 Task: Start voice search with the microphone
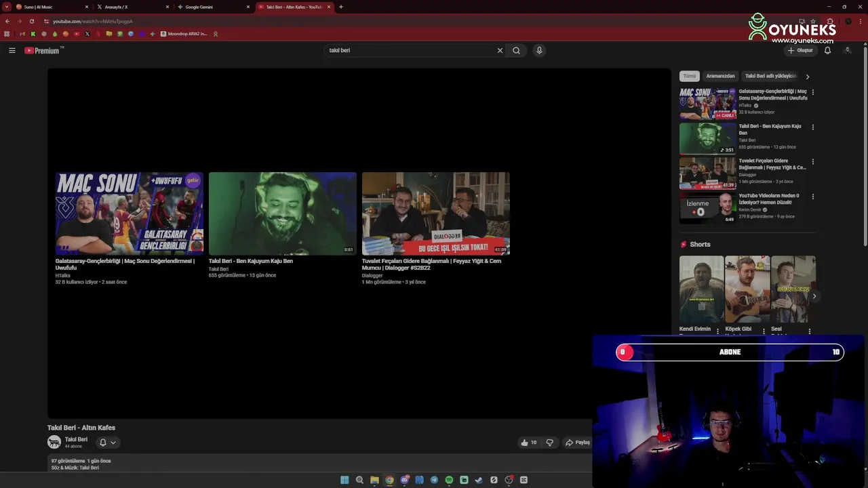click(539, 50)
